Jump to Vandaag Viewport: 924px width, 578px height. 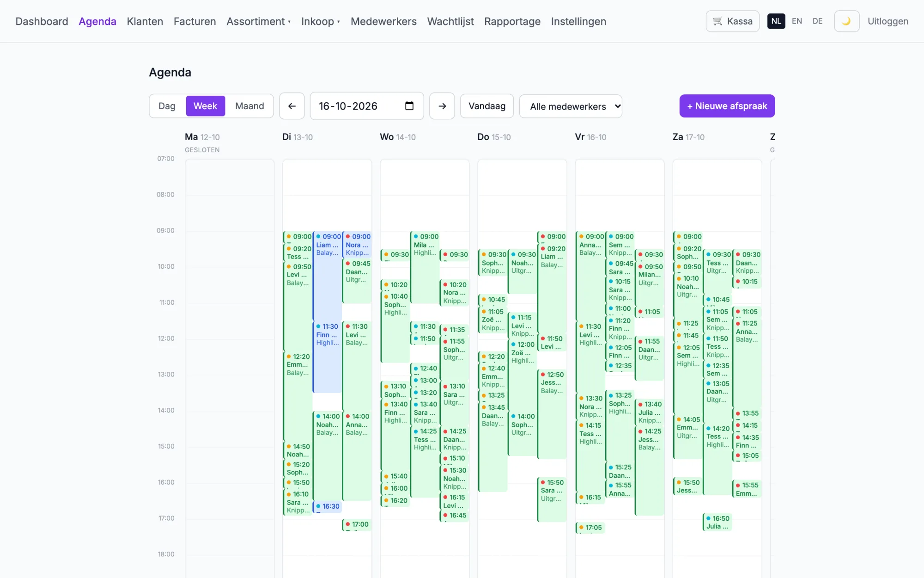click(487, 106)
